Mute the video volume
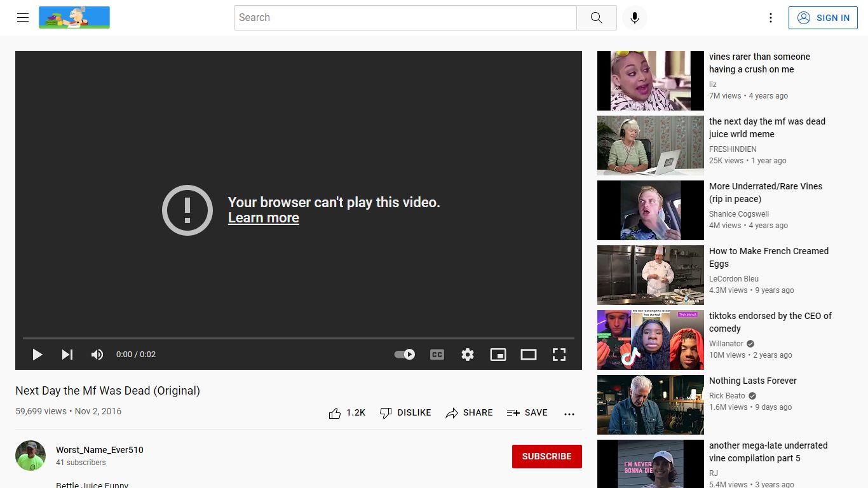Image resolution: width=868 pixels, height=488 pixels. pyautogui.click(x=97, y=355)
